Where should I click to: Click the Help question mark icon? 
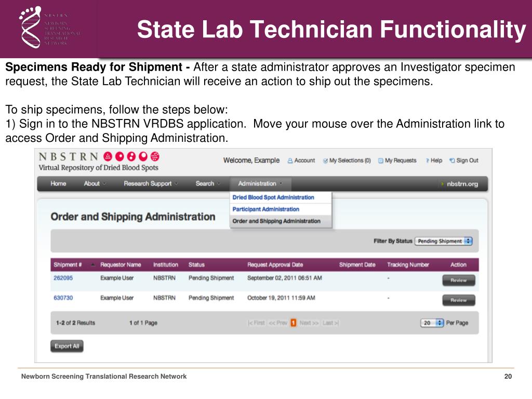pyautogui.click(x=428, y=161)
